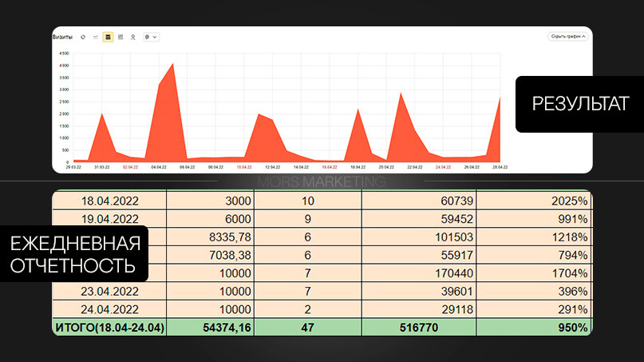Collapse chart with Скрыть график button
This screenshot has width=644, height=362.
(x=567, y=37)
